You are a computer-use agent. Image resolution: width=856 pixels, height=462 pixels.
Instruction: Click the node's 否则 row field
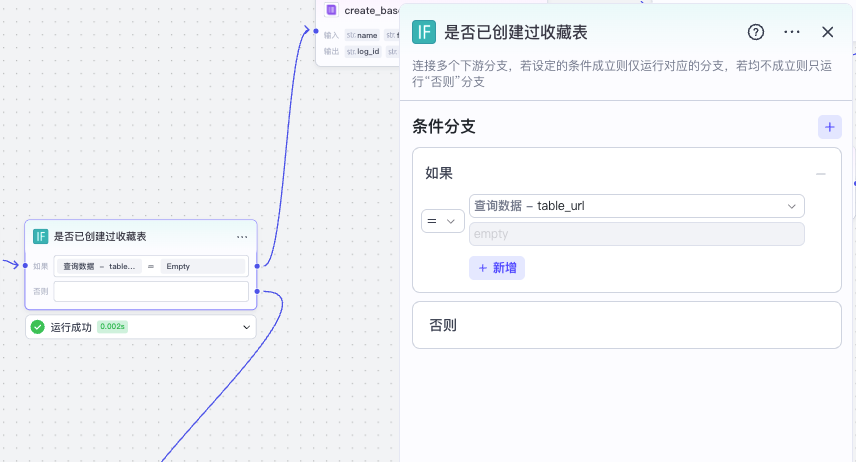pyautogui.click(x=151, y=291)
